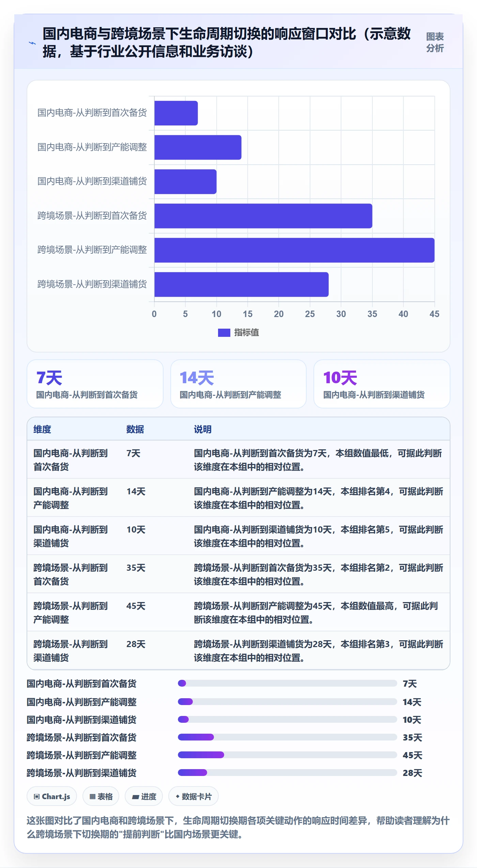Click the 45天 table cell
This screenshot has height=868, width=477.
coord(136,606)
